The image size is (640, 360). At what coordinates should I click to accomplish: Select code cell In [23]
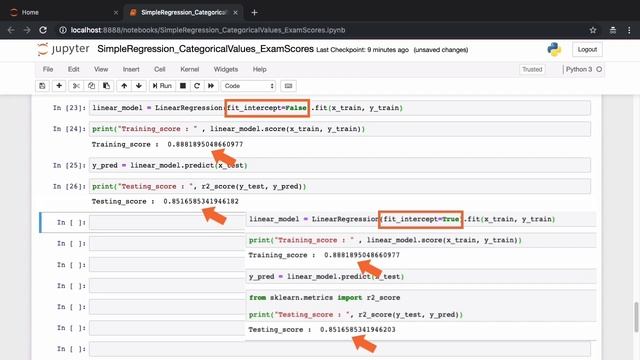[340, 108]
